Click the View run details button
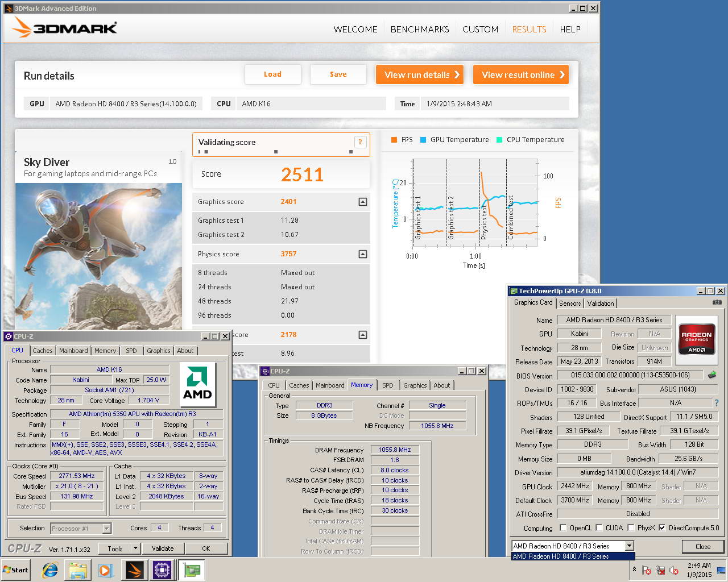Image resolution: width=728 pixels, height=582 pixels. 420,74
